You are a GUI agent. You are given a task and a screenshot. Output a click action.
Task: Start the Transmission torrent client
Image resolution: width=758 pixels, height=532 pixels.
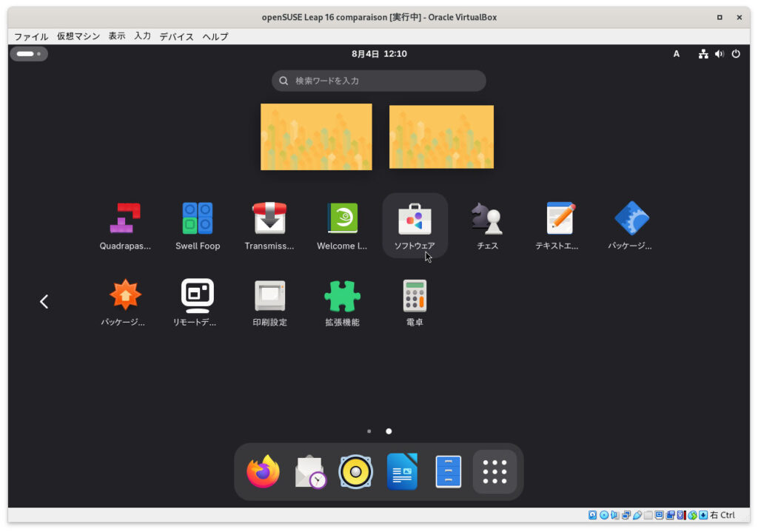click(x=269, y=226)
